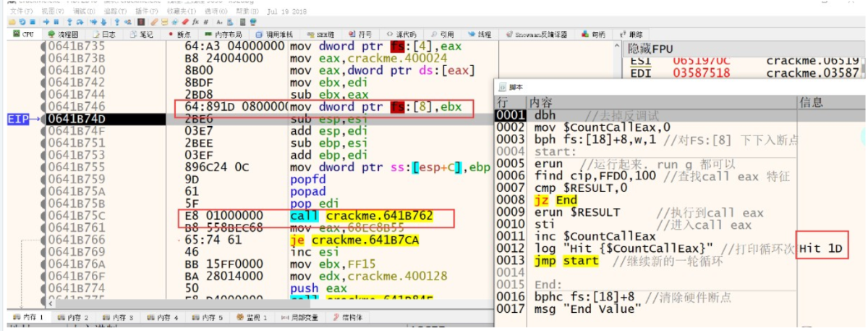Switch to the 源代码 tab

coord(401,34)
